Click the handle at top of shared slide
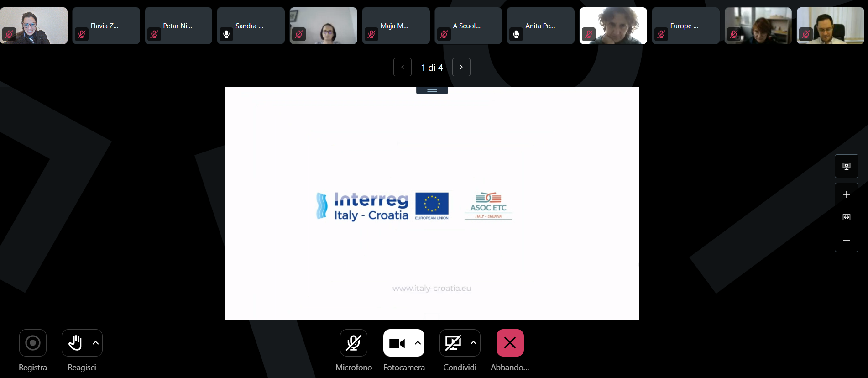 [432, 90]
